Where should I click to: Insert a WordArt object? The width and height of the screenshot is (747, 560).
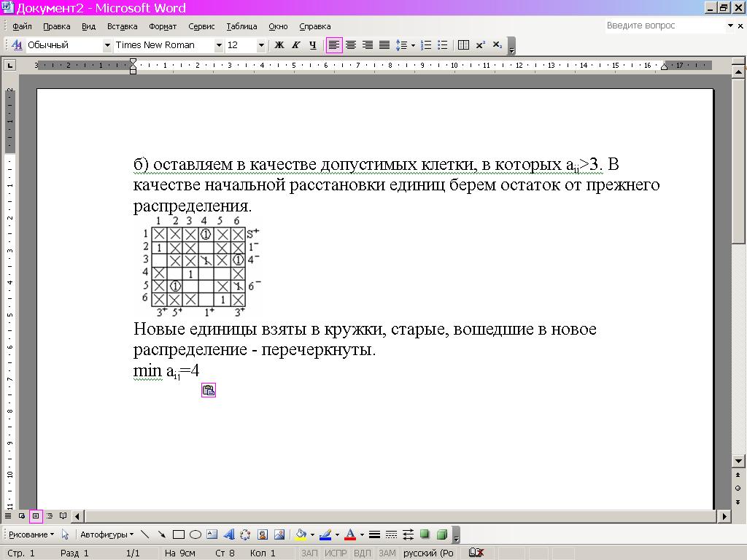coord(228,534)
